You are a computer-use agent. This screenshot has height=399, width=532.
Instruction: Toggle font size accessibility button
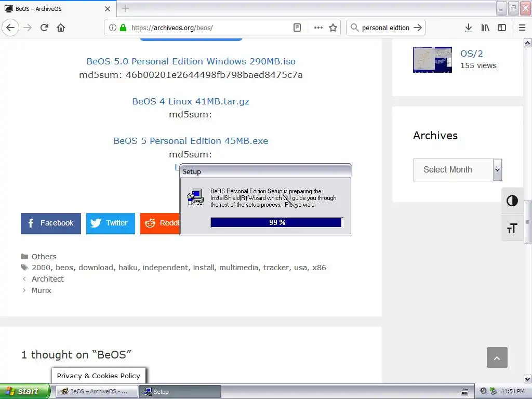(x=512, y=229)
